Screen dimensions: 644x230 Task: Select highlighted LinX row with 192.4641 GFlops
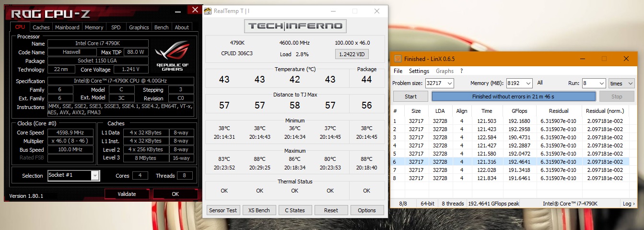[x=511, y=162]
